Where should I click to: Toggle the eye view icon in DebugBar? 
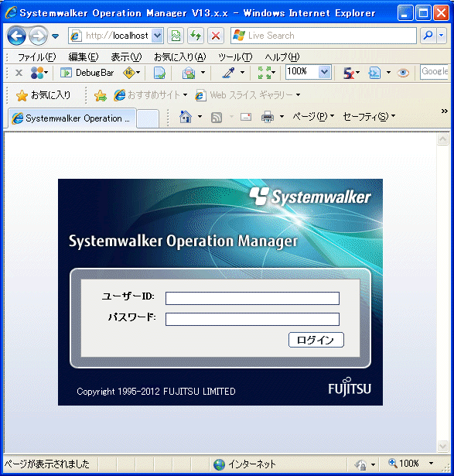coord(403,73)
